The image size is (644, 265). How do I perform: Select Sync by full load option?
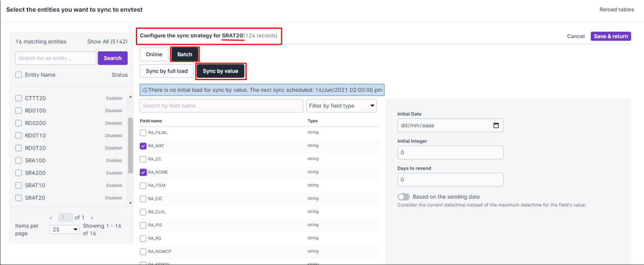166,71
